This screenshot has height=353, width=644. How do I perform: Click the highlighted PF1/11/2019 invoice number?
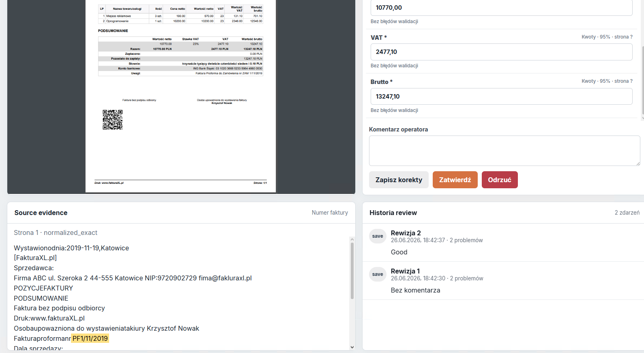tap(90, 338)
